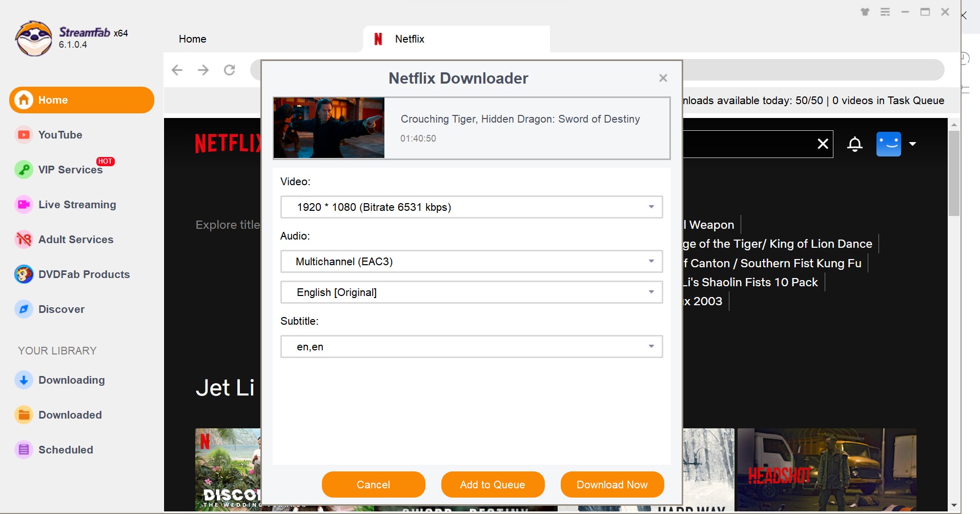Click the Discover compass icon
This screenshot has height=514, width=980.
pos(24,309)
